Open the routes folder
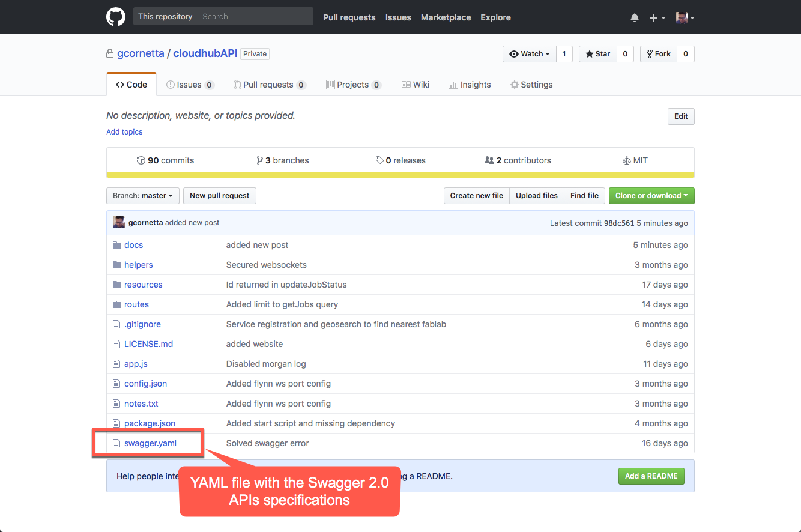The height and width of the screenshot is (532, 801). coord(136,304)
